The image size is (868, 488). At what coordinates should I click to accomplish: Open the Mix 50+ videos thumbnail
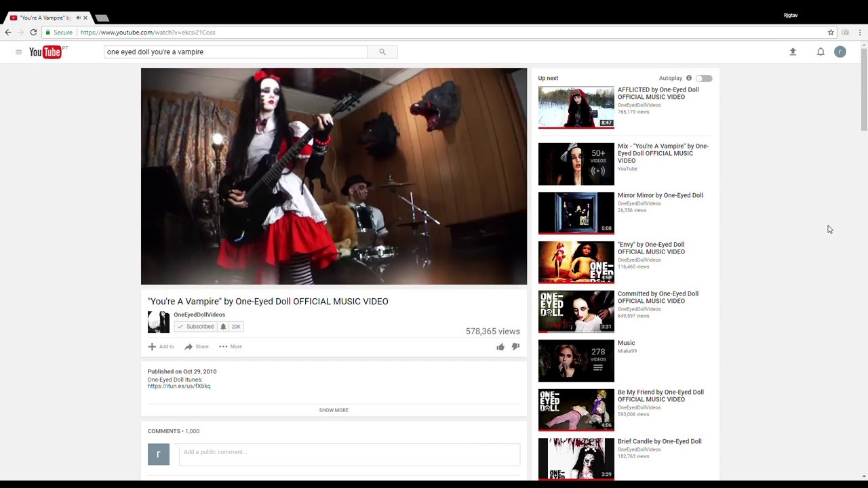(576, 163)
